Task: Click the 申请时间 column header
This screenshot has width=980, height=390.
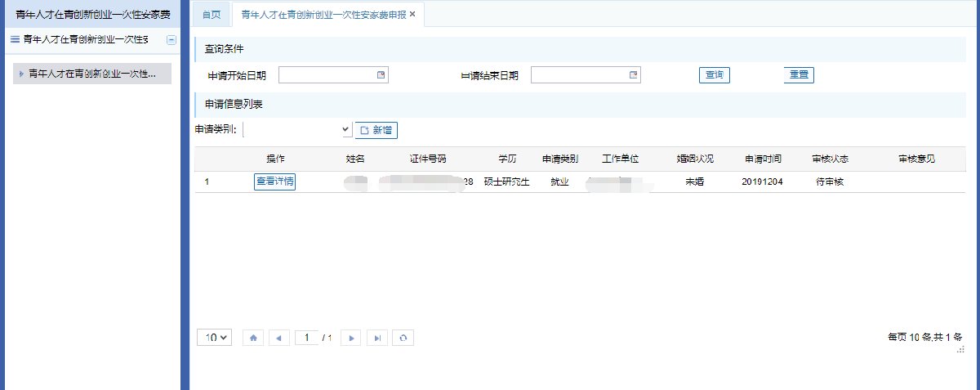Action: 763,159
